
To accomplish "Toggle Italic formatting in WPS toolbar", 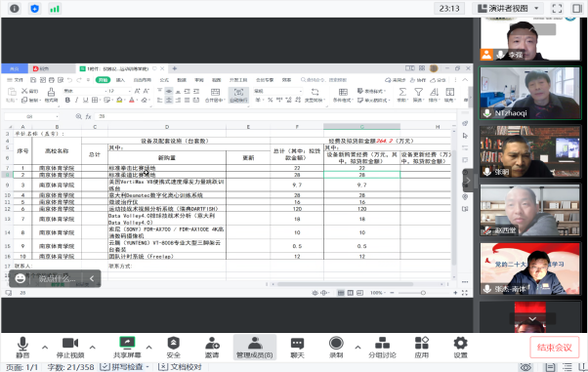I will 76,101.
